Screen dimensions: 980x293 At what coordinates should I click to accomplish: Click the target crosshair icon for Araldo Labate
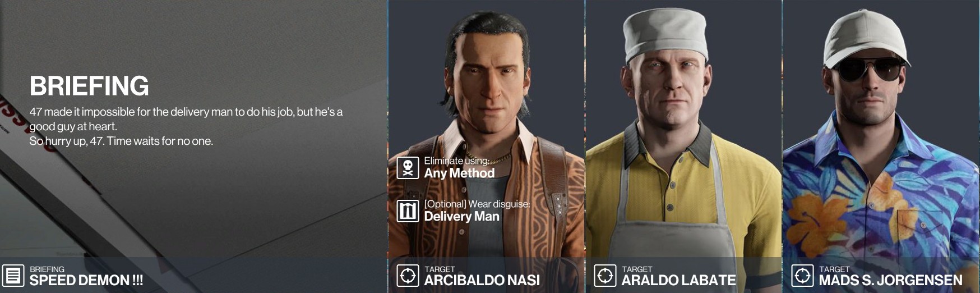click(605, 276)
